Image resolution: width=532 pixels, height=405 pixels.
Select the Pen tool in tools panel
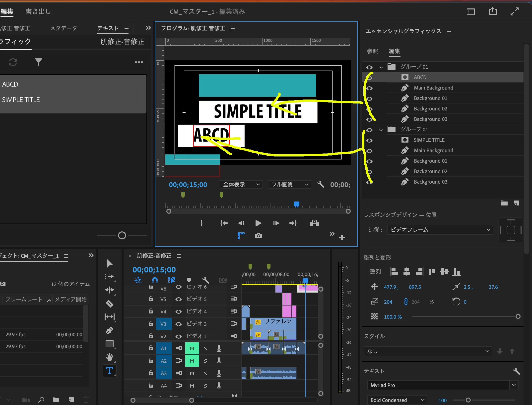(x=110, y=330)
